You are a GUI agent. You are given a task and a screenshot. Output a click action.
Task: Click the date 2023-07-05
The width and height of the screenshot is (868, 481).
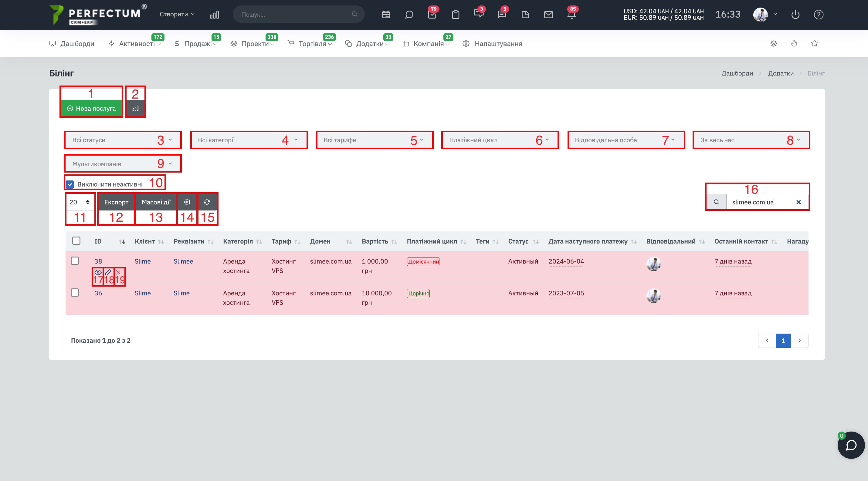tap(566, 293)
